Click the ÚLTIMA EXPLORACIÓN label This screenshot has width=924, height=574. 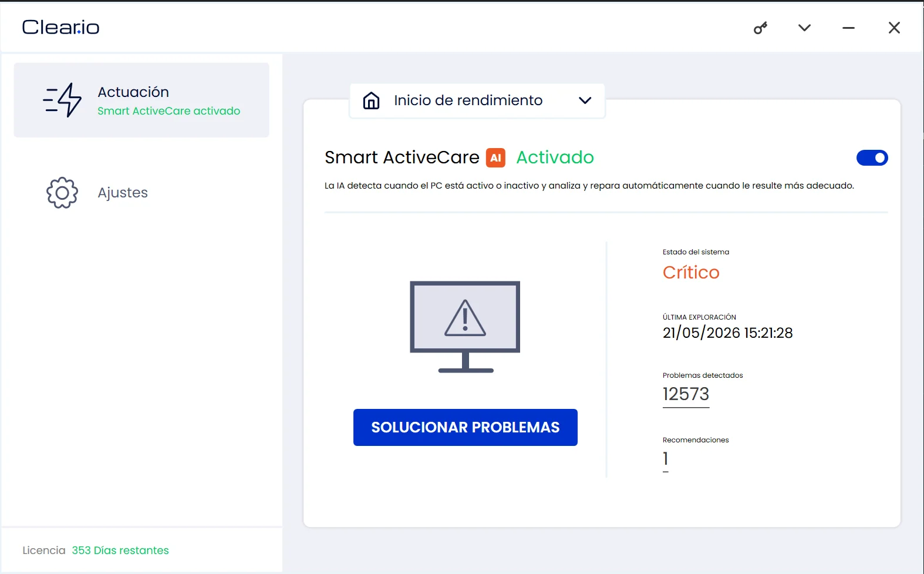coord(699,317)
